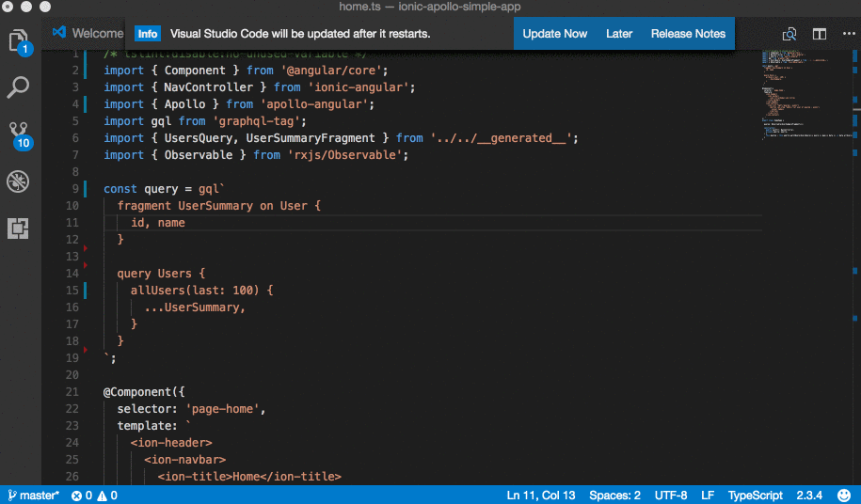
Task: Click line number 21 in gutter
Action: click(x=72, y=391)
